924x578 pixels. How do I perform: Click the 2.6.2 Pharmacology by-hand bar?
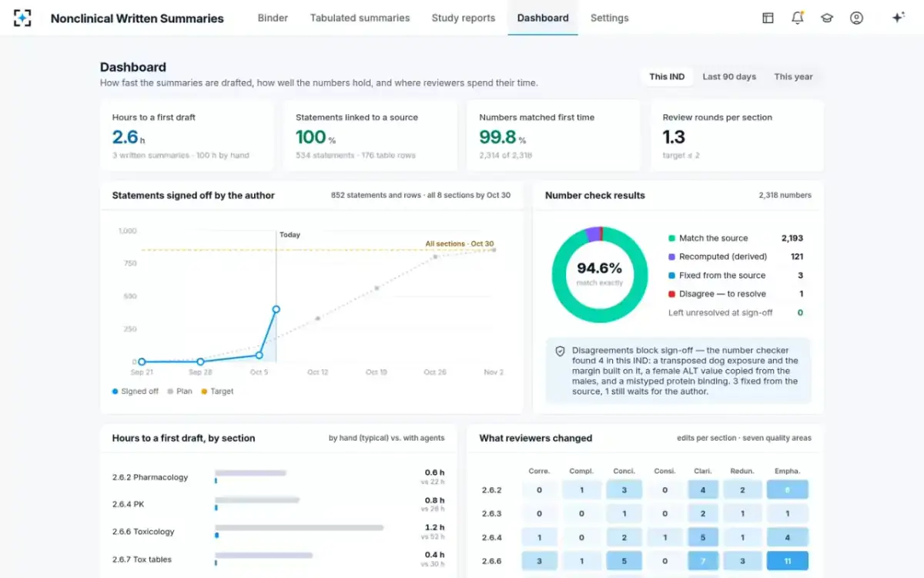coord(250,473)
